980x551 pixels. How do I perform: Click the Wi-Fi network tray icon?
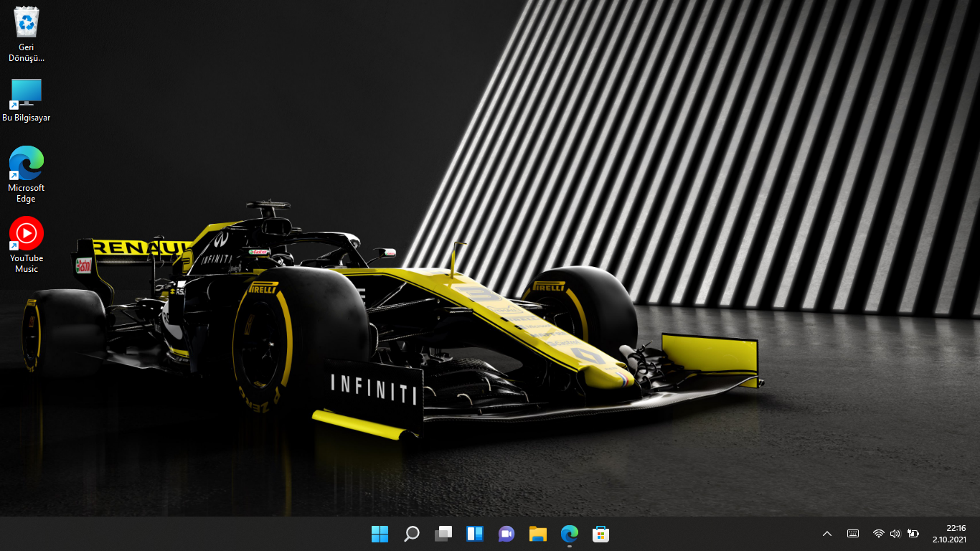pyautogui.click(x=878, y=534)
